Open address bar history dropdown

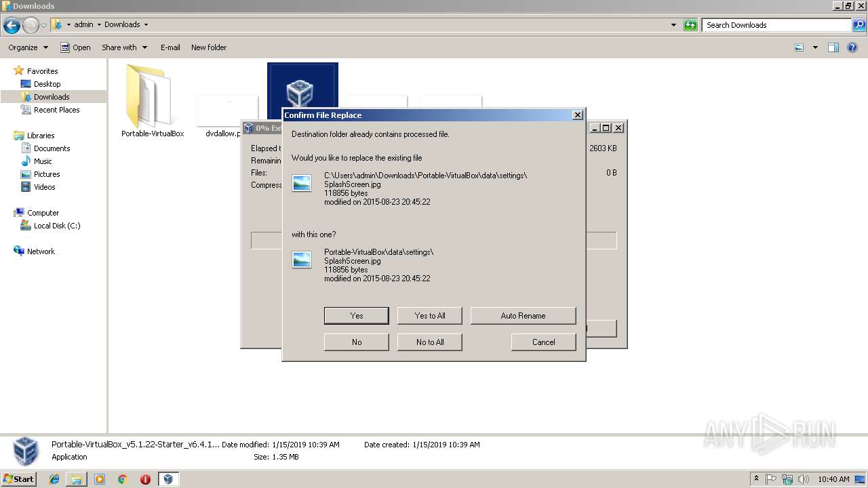click(673, 25)
